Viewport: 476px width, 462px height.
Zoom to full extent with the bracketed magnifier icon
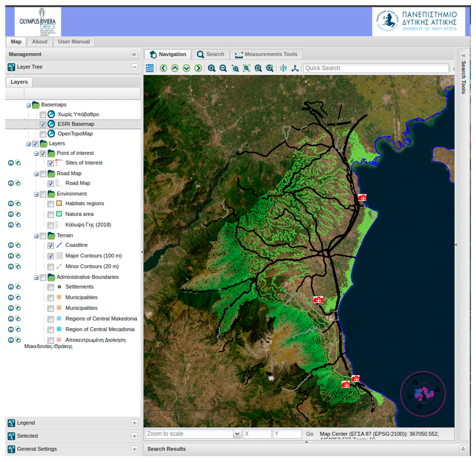point(247,68)
